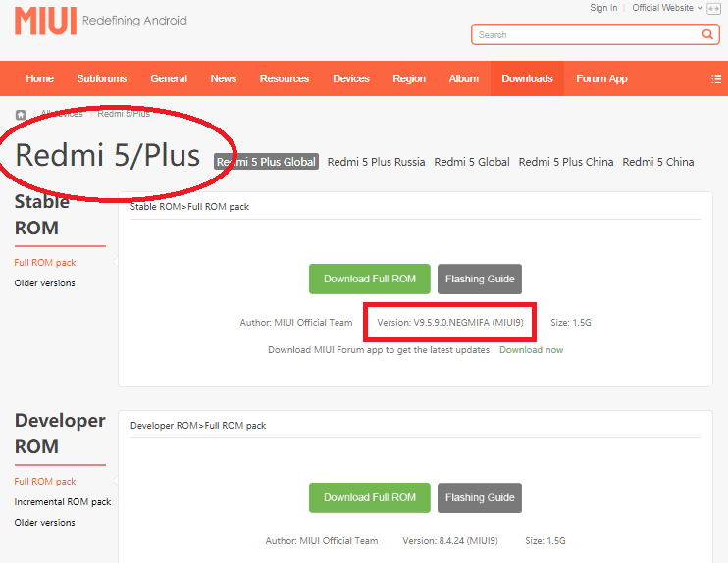Select the Downloads menu item

(x=527, y=78)
